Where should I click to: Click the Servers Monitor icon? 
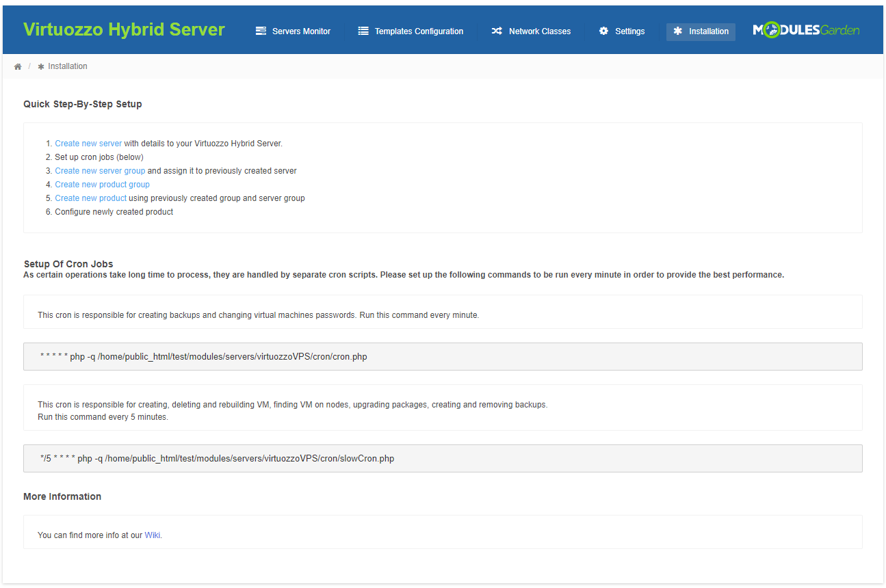coord(261,31)
